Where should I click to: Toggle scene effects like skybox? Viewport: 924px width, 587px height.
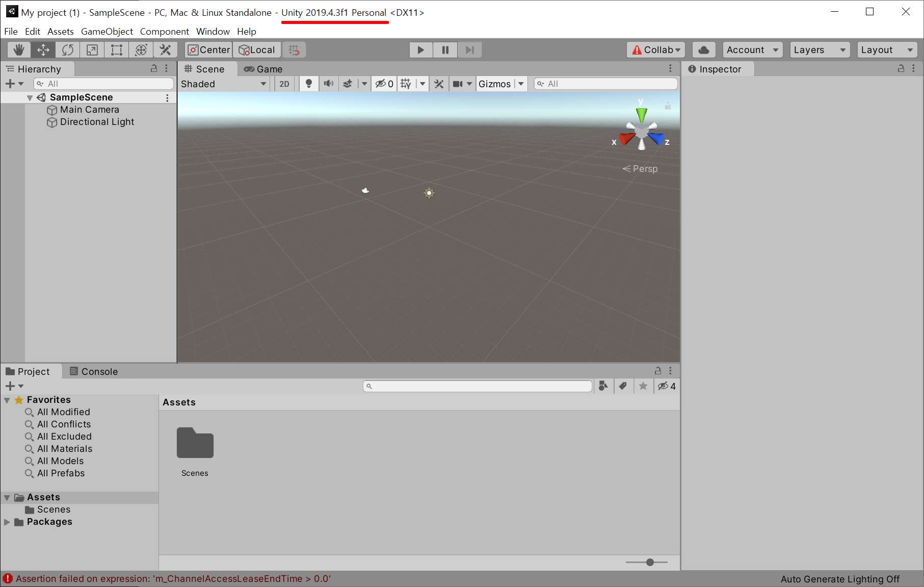tap(348, 84)
